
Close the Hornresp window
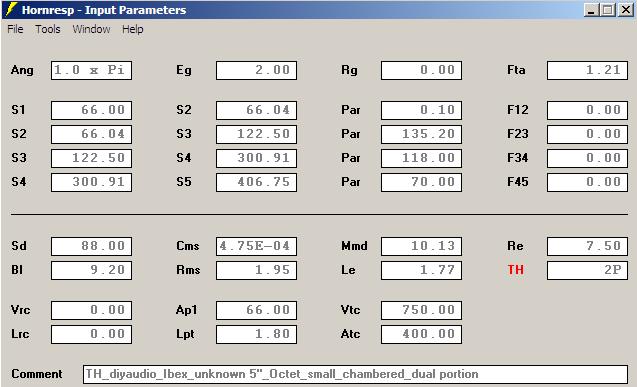pyautogui.click(x=626, y=10)
